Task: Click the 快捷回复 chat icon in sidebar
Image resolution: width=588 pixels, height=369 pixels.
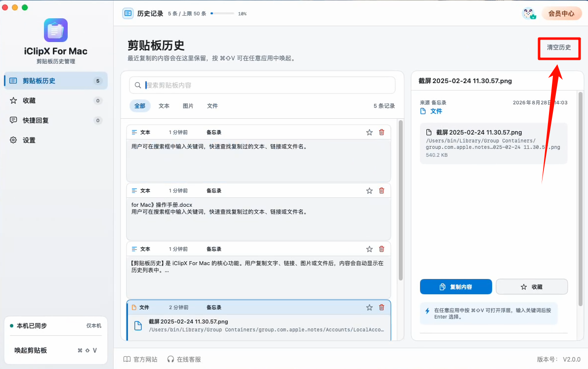Action: coord(13,120)
